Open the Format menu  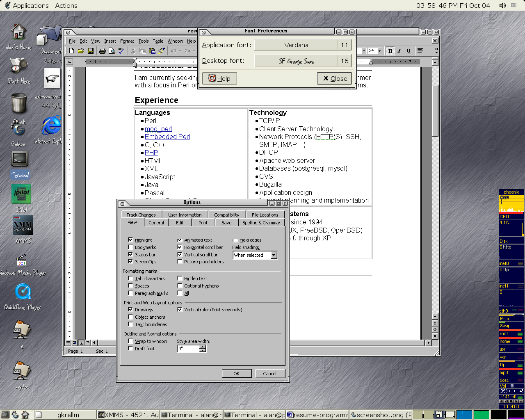point(127,41)
